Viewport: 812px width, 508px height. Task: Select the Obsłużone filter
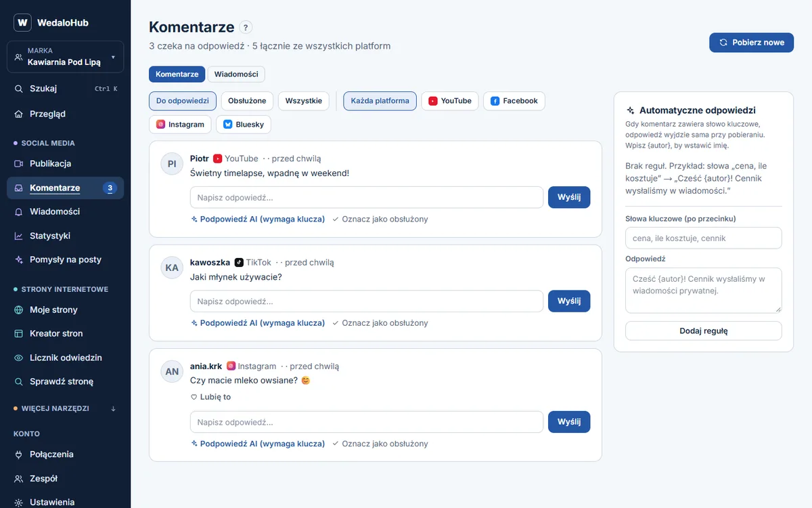pos(247,101)
